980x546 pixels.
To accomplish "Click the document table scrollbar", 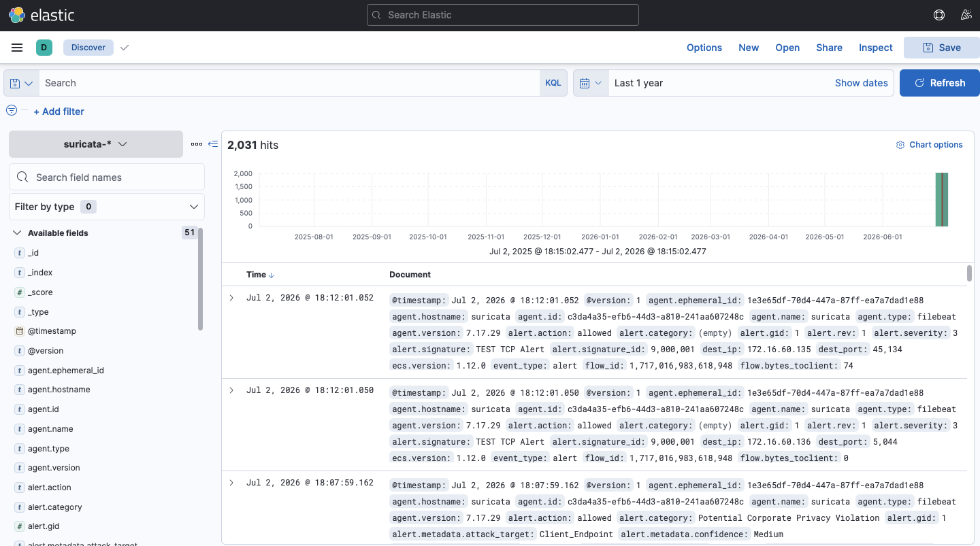I will (x=970, y=273).
